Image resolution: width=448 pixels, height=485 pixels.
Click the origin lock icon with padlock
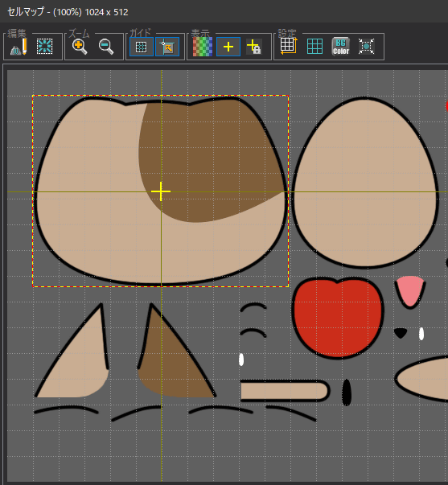(254, 47)
